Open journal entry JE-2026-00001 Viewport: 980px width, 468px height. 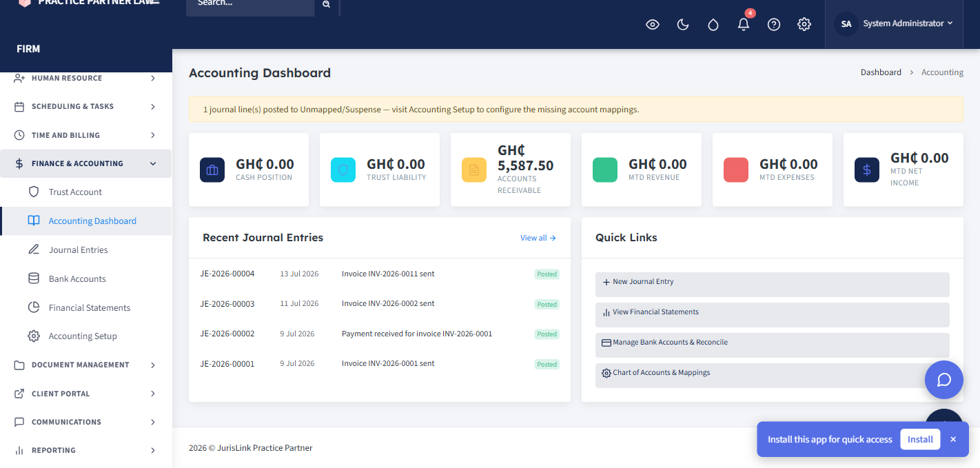coord(227,364)
